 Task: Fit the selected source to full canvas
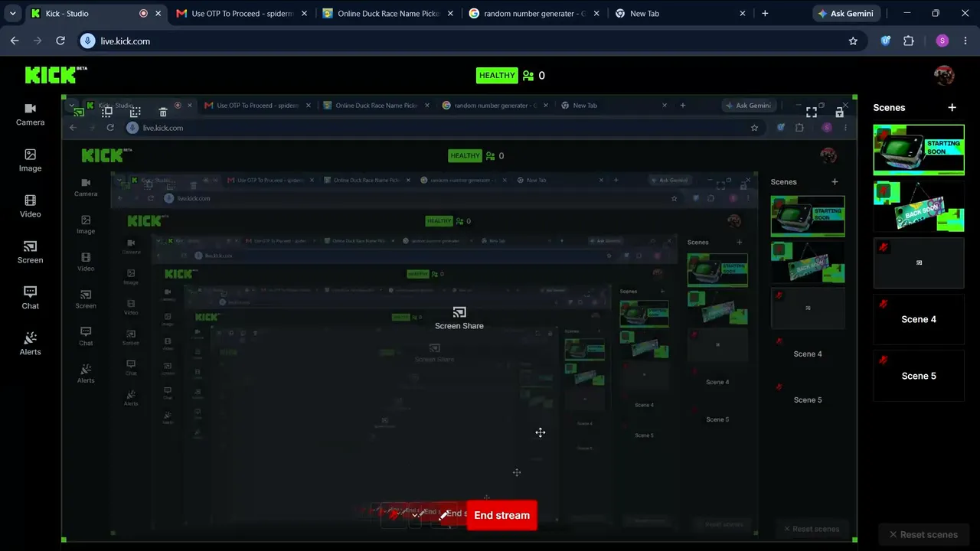(x=812, y=112)
